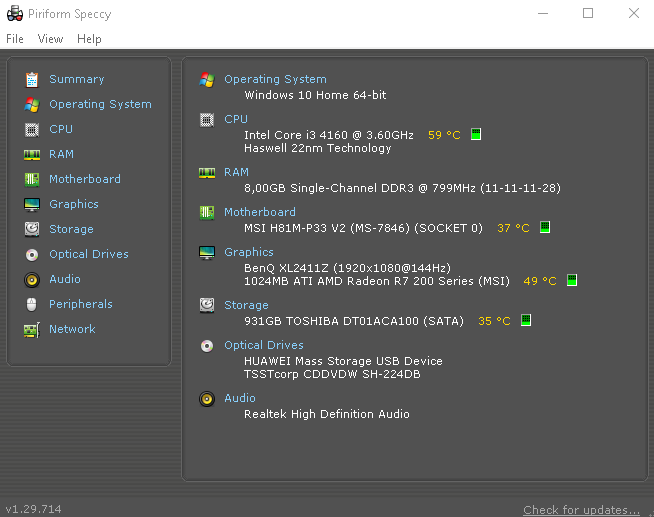Click the Optical Drives disc icon in main panel
This screenshot has width=654, height=517.
coord(207,346)
